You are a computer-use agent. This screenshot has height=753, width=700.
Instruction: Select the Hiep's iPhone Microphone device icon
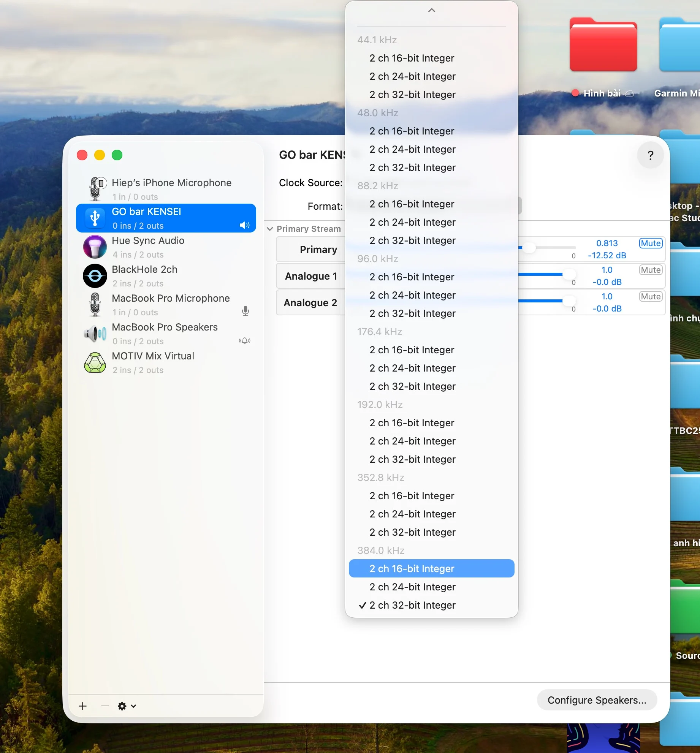click(96, 189)
